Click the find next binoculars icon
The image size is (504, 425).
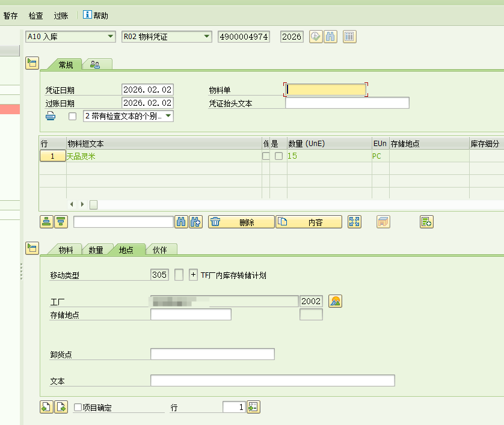pyautogui.click(x=195, y=222)
